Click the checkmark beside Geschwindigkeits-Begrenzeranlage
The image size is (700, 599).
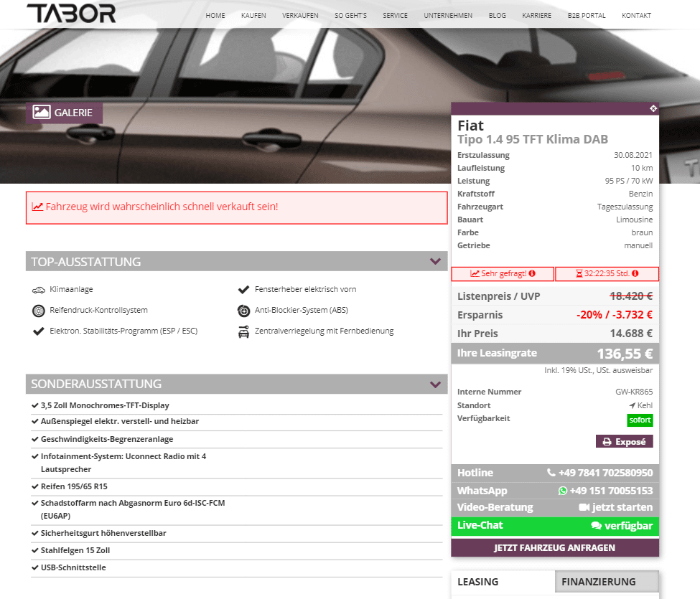click(35, 439)
